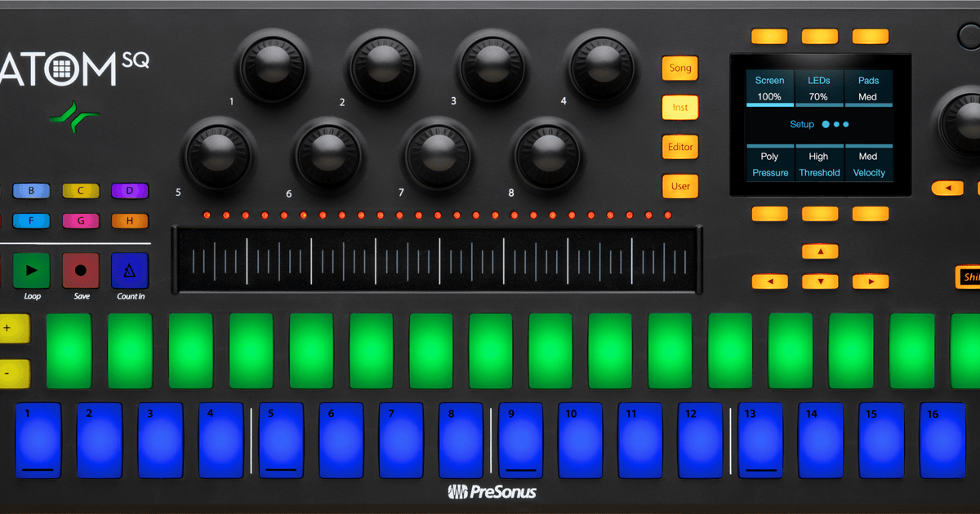Screen dimensions: 980x514
Task: Click orange button below Threshold label
Action: [820, 214]
